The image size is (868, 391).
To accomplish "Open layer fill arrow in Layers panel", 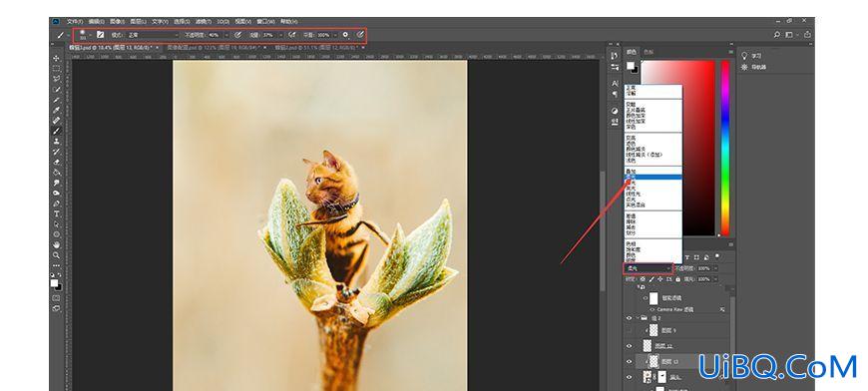I will pos(715,279).
